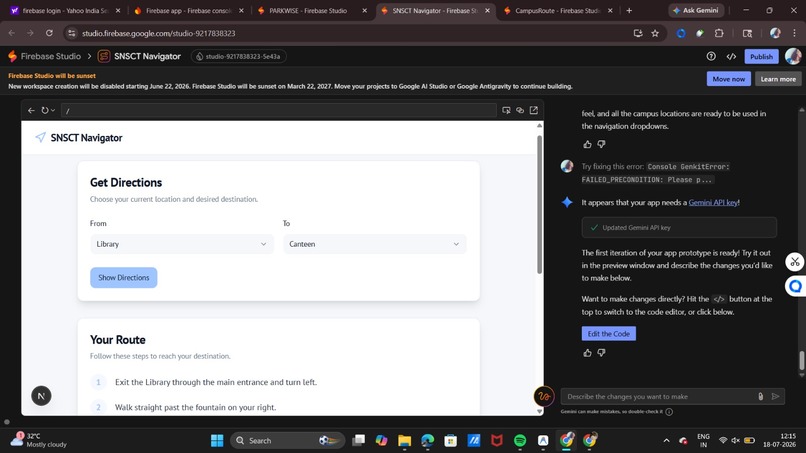Click the Ask Gemini button
The image size is (806, 453).
point(696,10)
